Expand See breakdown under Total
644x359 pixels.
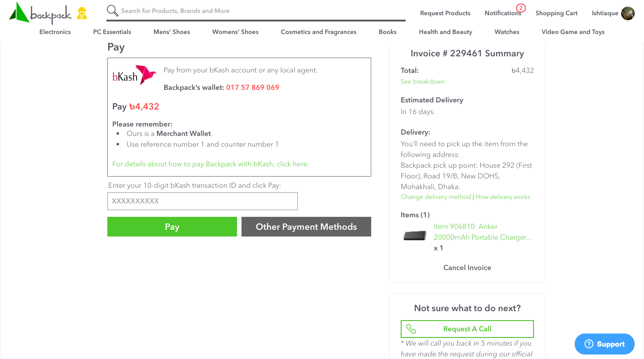tap(423, 81)
